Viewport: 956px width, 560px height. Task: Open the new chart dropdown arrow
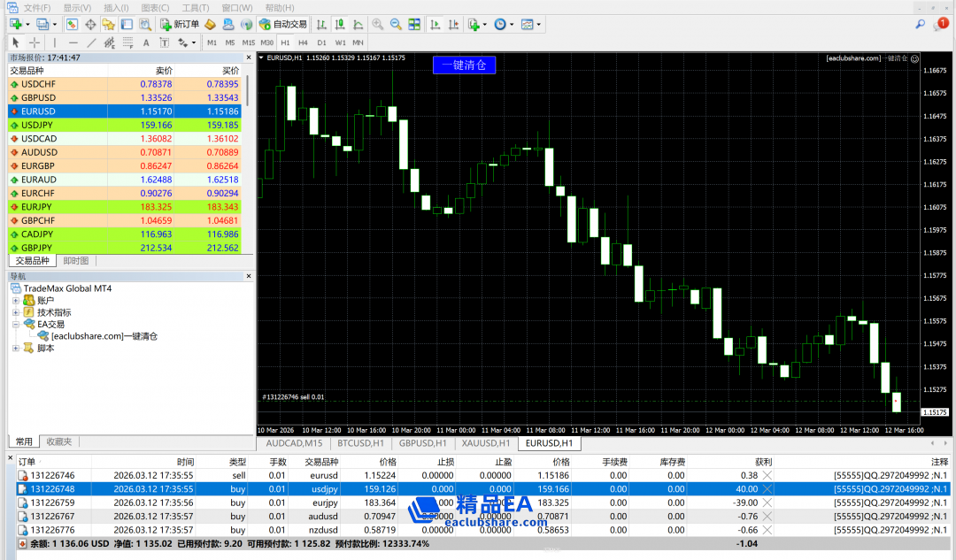(27, 24)
